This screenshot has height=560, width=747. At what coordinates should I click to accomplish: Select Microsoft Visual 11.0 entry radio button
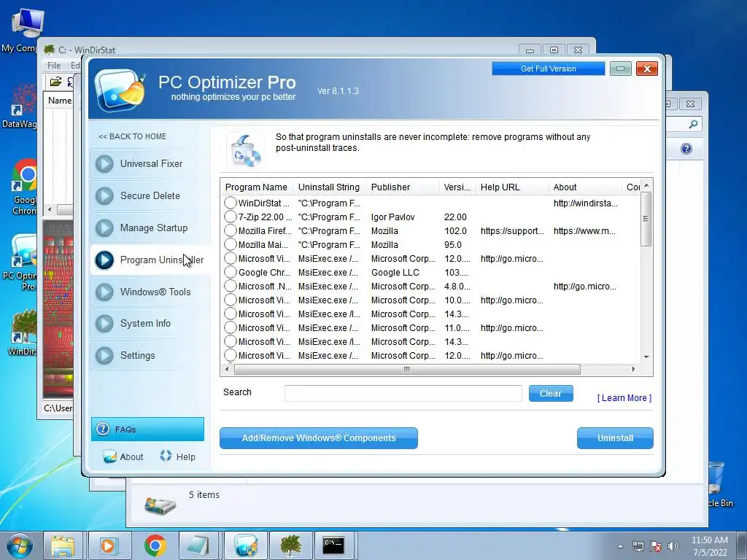(x=231, y=327)
